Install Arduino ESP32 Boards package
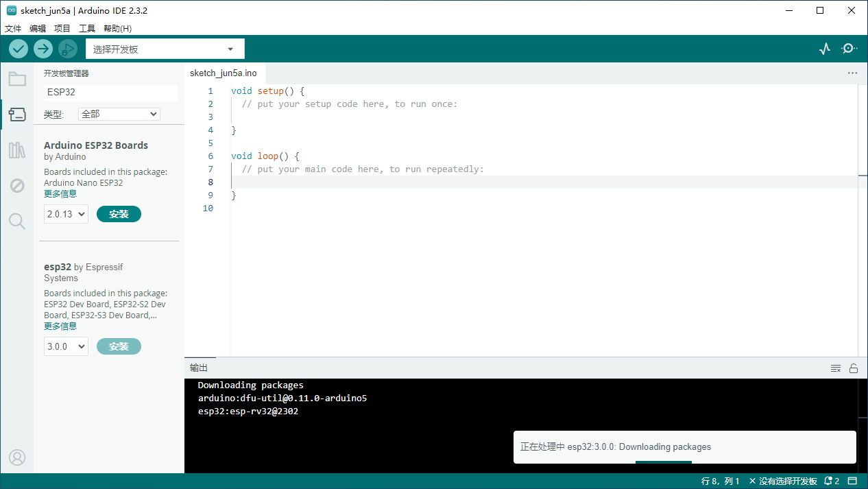This screenshot has width=868, height=489. click(119, 214)
